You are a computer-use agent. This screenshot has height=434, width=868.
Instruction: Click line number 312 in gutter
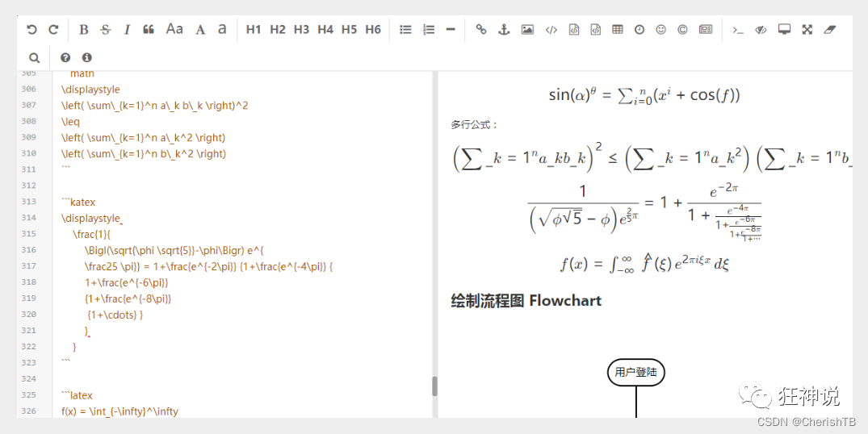pyautogui.click(x=28, y=186)
